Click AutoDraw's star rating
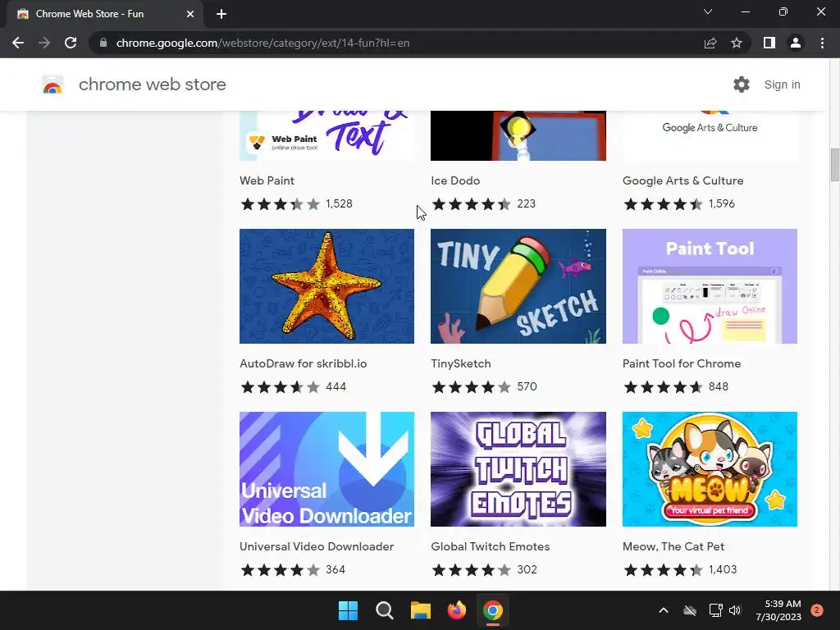 click(x=281, y=387)
